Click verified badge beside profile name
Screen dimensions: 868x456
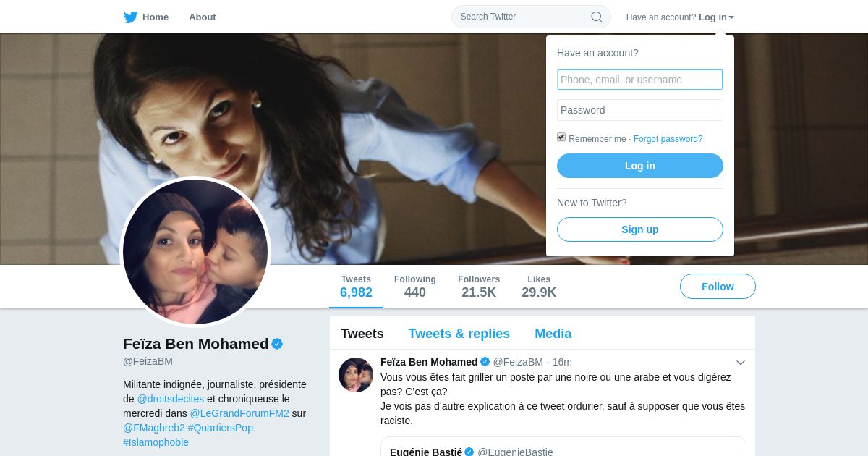click(x=277, y=344)
